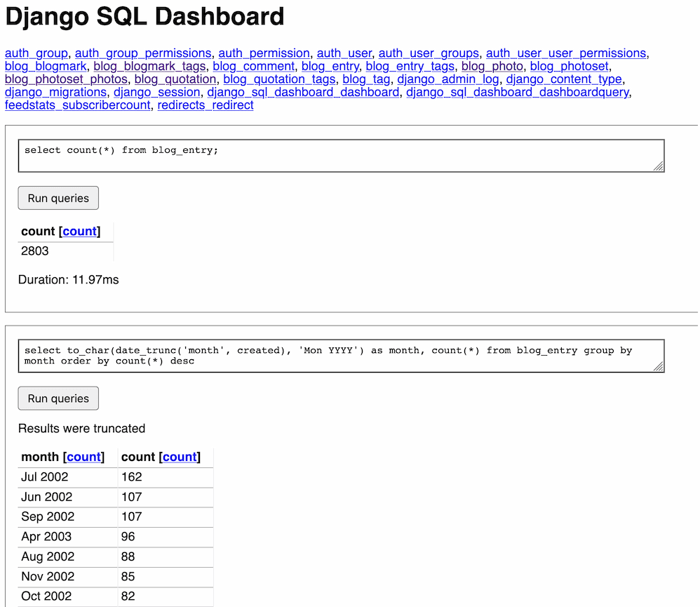Open the blog_blogmark table link
Screen dimensions: 700x607
46,66
